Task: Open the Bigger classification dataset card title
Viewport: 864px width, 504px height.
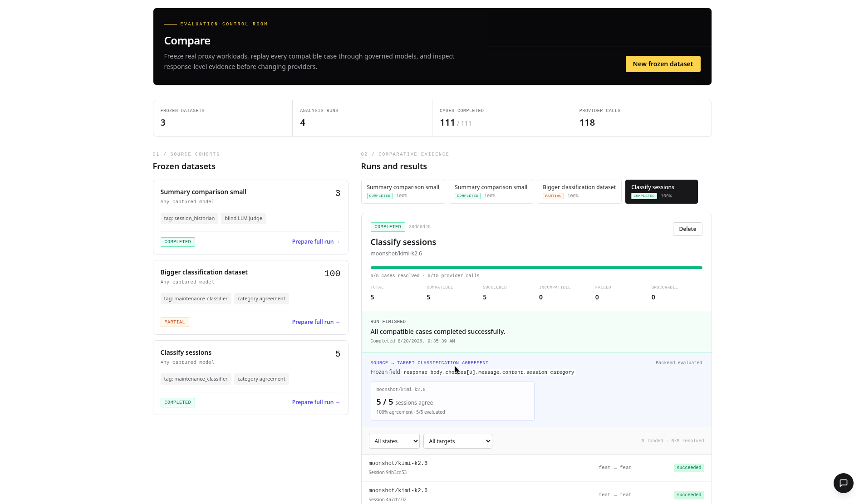Action: click(204, 272)
